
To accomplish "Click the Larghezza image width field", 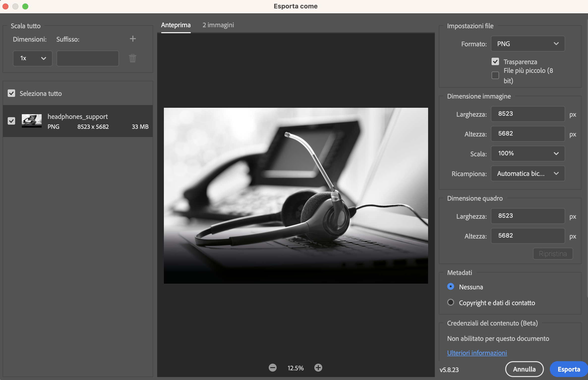I will pyautogui.click(x=528, y=114).
